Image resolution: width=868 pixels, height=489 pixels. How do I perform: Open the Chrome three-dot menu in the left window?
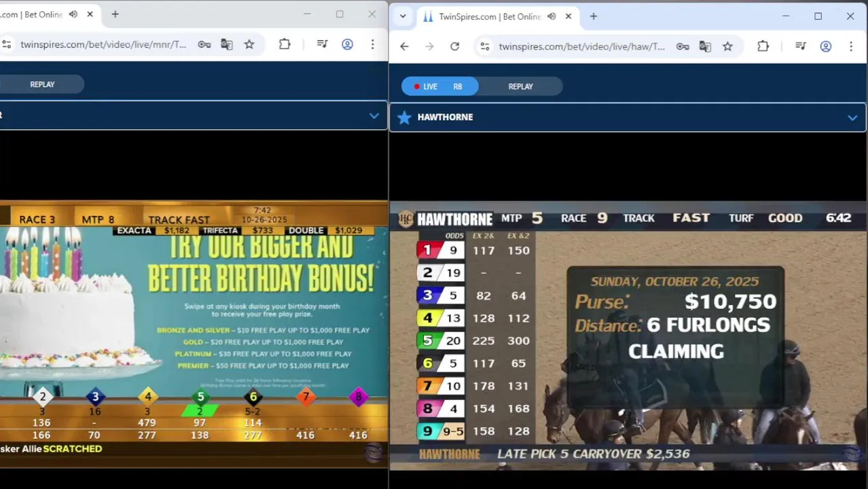372,44
